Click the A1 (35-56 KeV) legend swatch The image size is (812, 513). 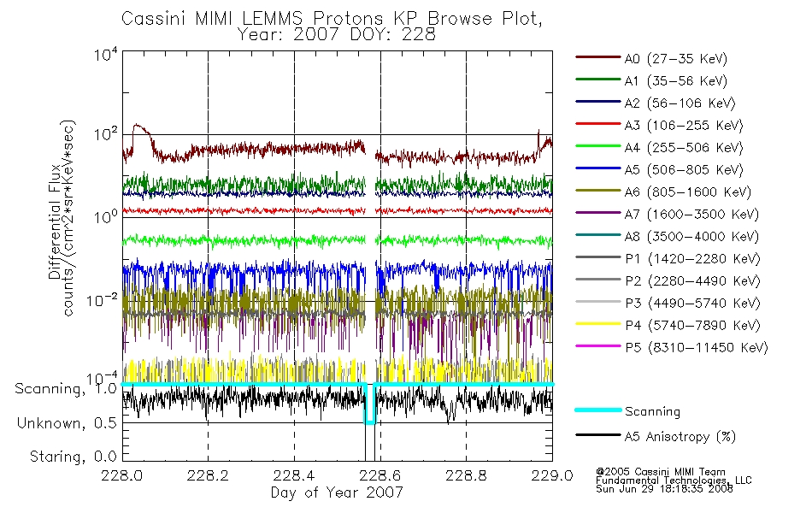(598, 80)
